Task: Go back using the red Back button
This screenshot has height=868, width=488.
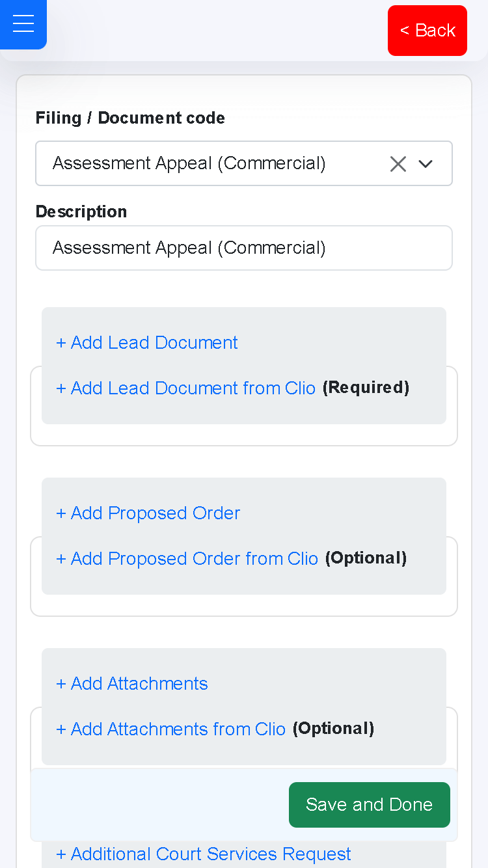Action: [x=427, y=30]
